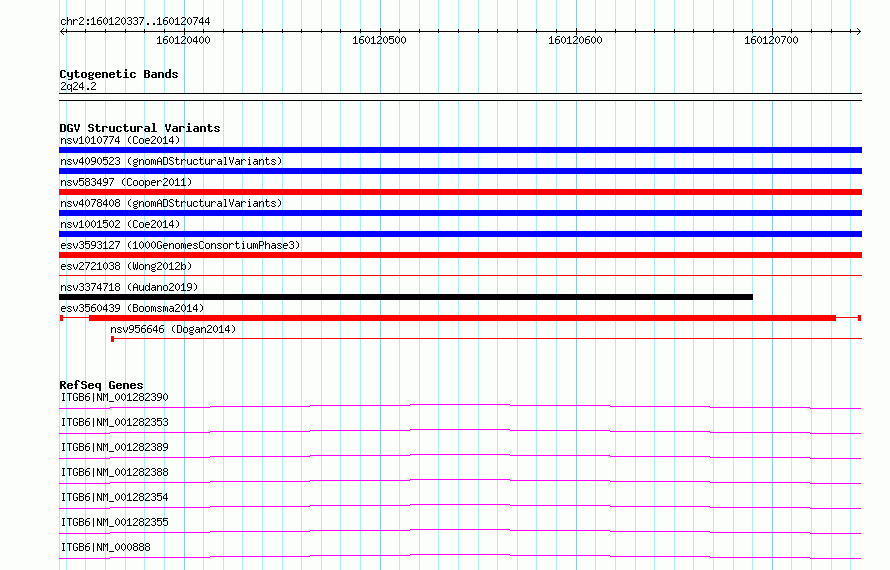890x570 pixels.
Task: Click the magenta intron line for NM_001282389
Action: pyautogui.click(x=460, y=454)
